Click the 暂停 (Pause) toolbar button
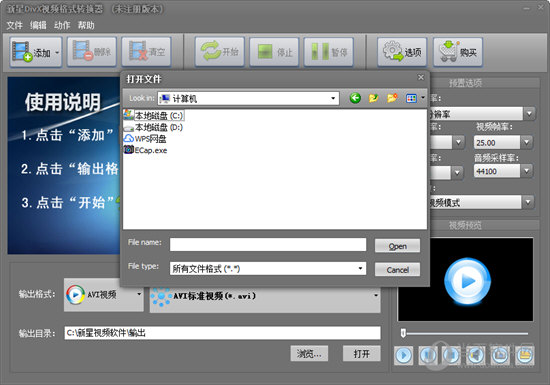550x385 pixels. (329, 52)
